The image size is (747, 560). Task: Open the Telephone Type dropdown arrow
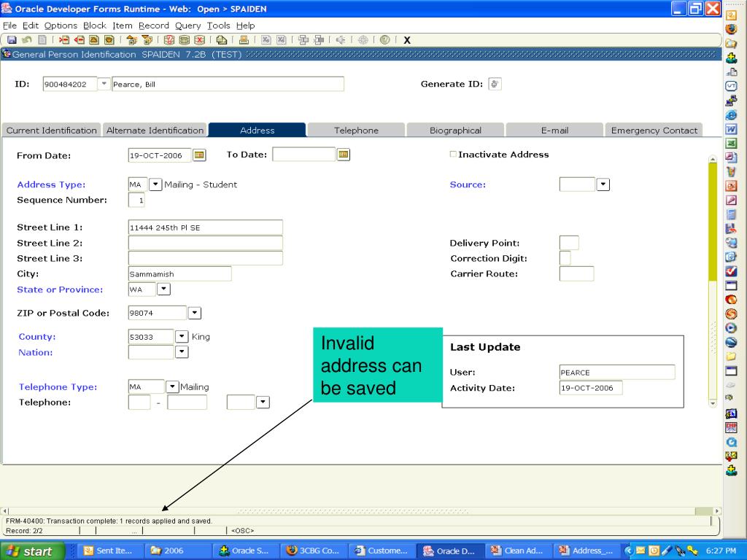click(172, 386)
